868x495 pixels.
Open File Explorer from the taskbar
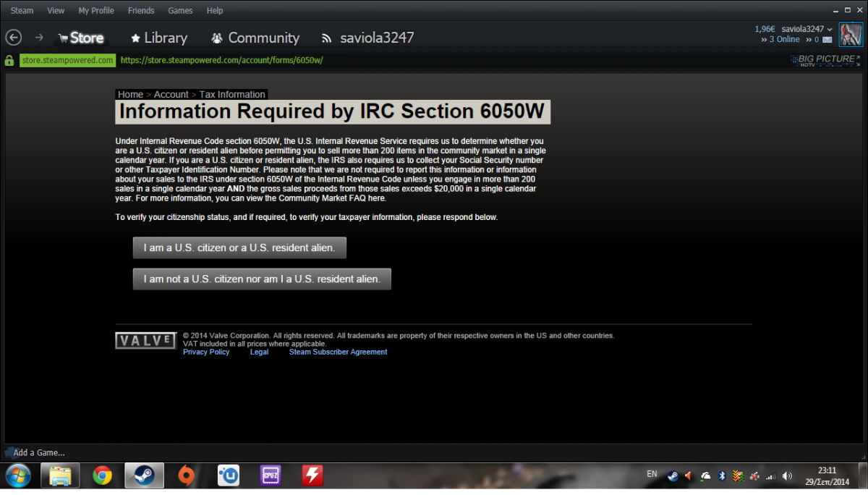61,475
